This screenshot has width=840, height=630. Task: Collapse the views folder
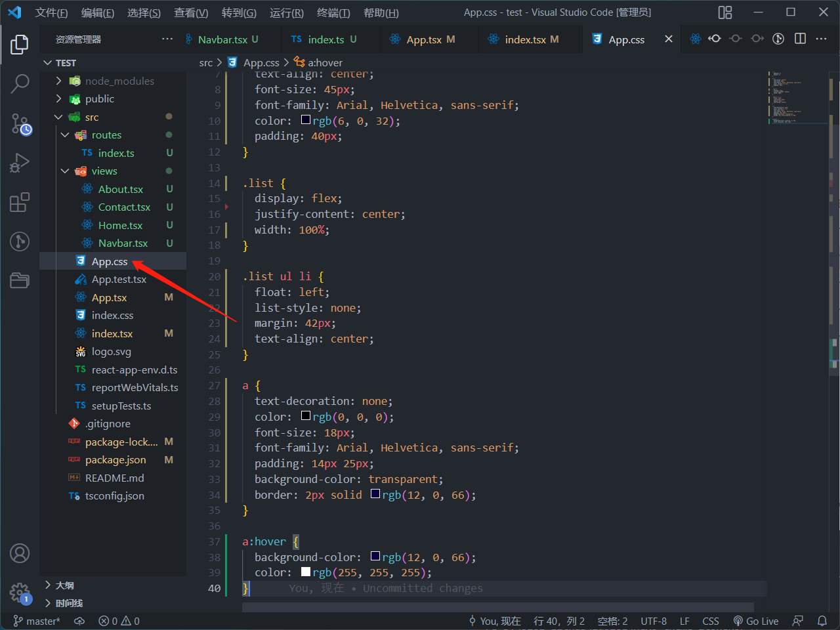click(x=64, y=171)
